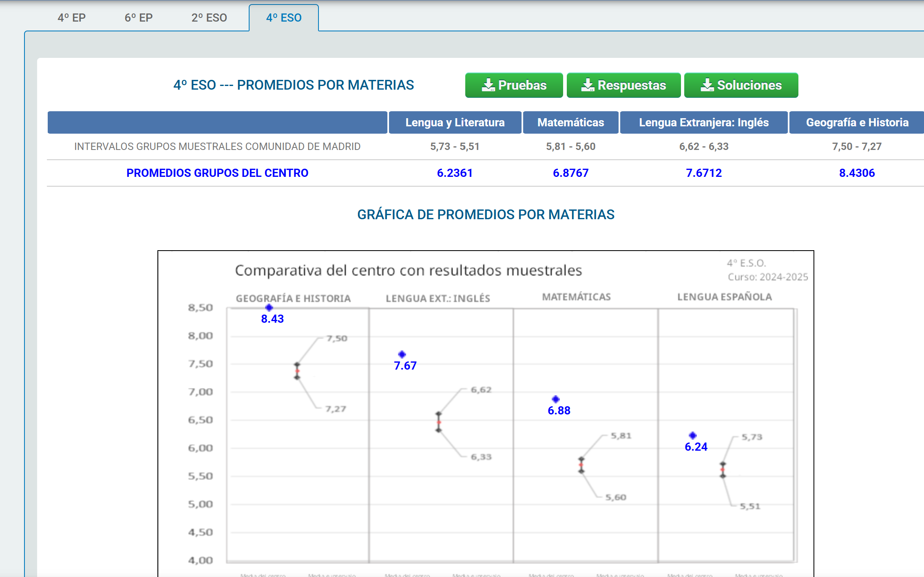Image resolution: width=924 pixels, height=577 pixels.
Task: Open solutions with the Soluciones button
Action: (741, 85)
